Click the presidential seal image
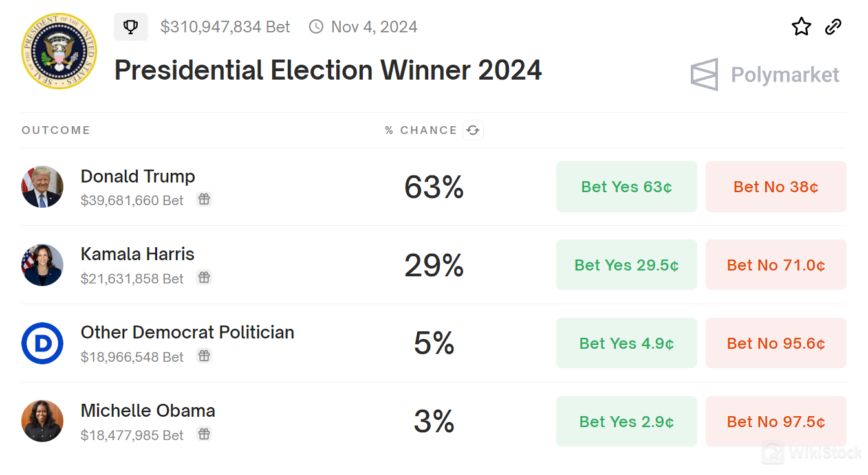 59,51
